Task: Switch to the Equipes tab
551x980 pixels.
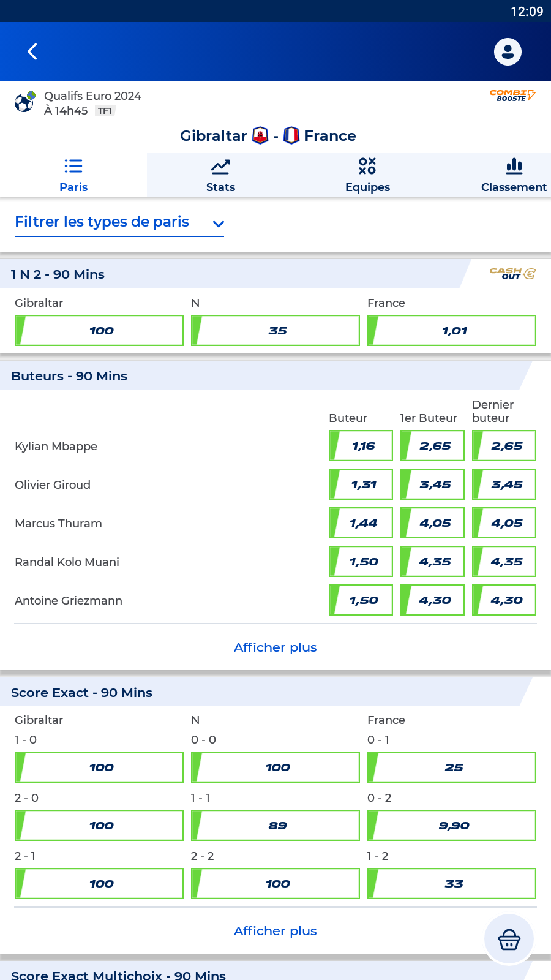Action: pyautogui.click(x=367, y=175)
